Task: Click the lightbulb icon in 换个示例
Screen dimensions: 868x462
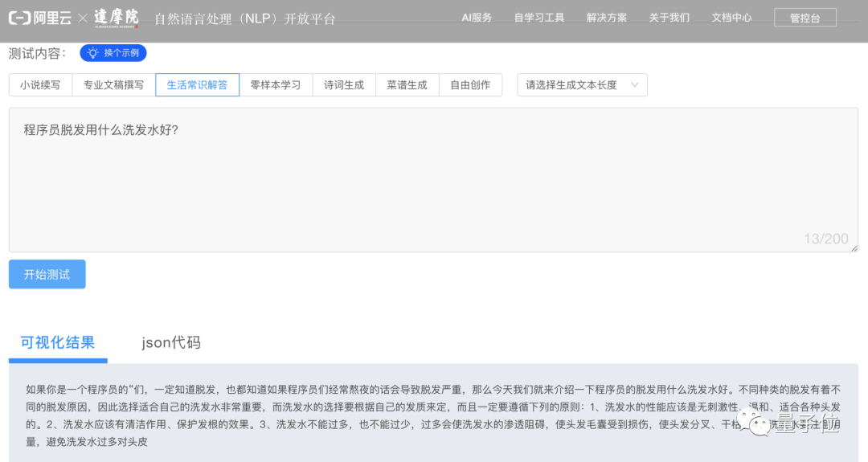Action: point(93,53)
